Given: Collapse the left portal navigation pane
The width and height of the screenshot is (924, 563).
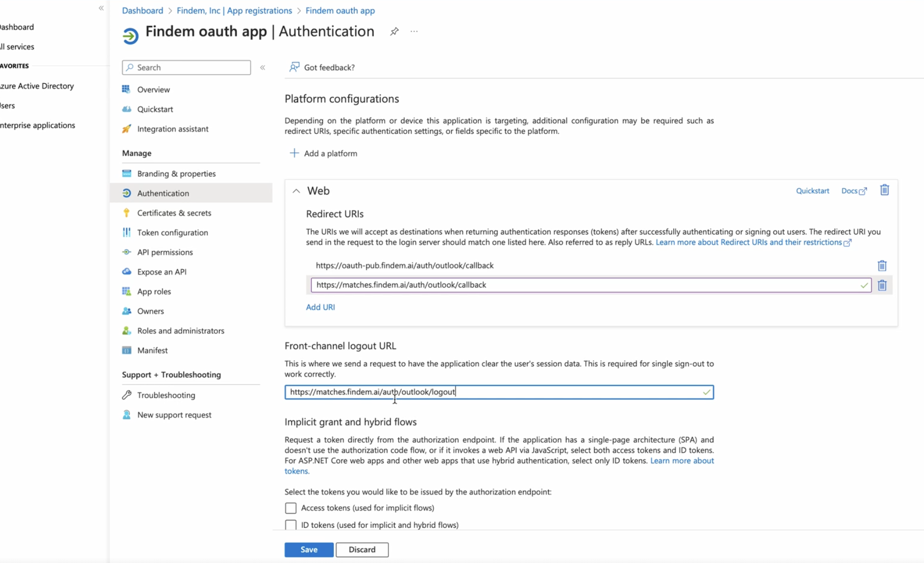Looking at the screenshot, I should point(101,8).
